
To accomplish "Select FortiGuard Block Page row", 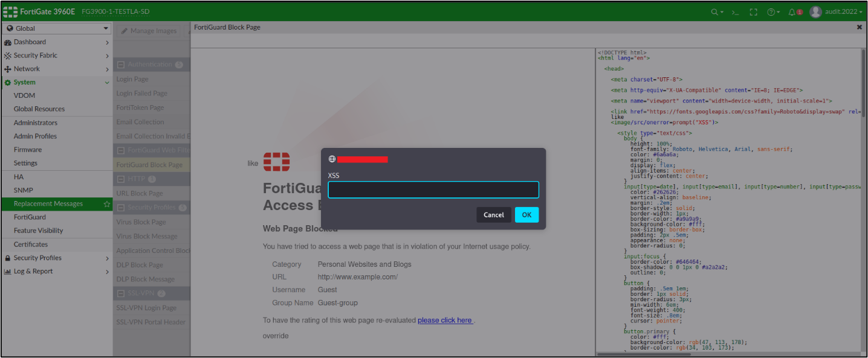I will pyautogui.click(x=152, y=165).
